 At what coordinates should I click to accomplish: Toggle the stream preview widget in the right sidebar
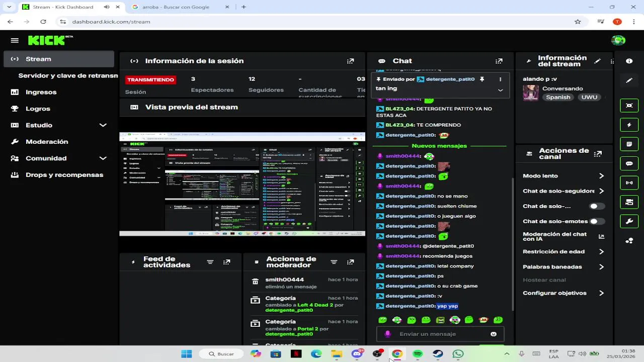click(x=629, y=105)
